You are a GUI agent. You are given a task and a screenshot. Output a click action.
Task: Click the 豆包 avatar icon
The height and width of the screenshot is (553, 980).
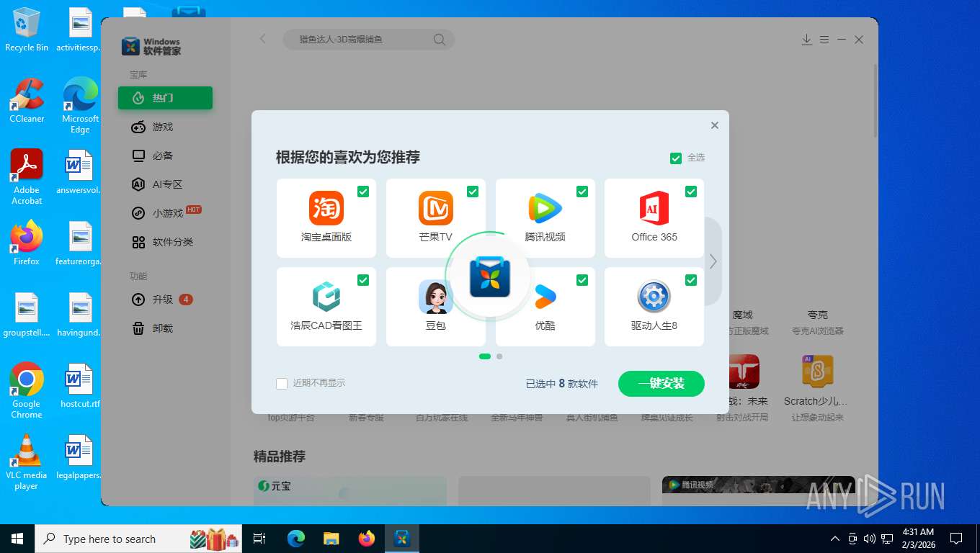coord(435,297)
